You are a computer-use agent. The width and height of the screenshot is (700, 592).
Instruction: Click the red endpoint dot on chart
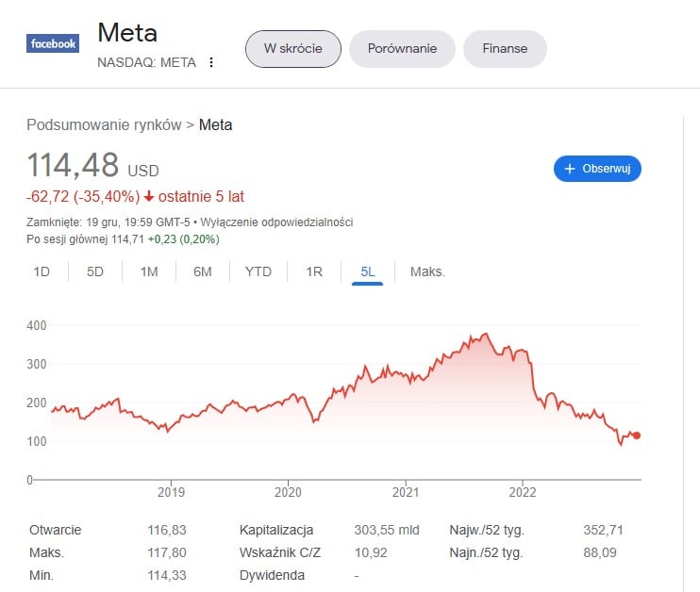pyautogui.click(x=637, y=436)
